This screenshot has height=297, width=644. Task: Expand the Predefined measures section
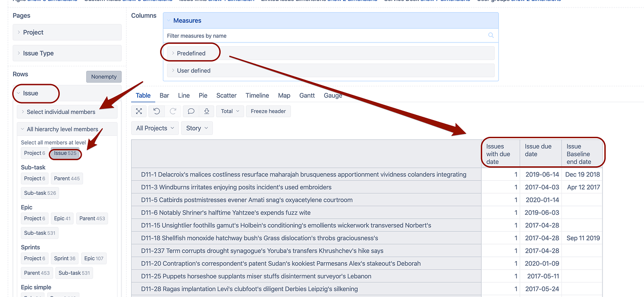point(191,53)
